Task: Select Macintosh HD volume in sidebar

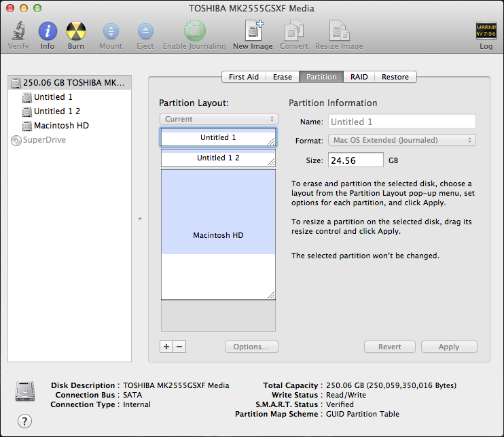Action: tap(70, 126)
